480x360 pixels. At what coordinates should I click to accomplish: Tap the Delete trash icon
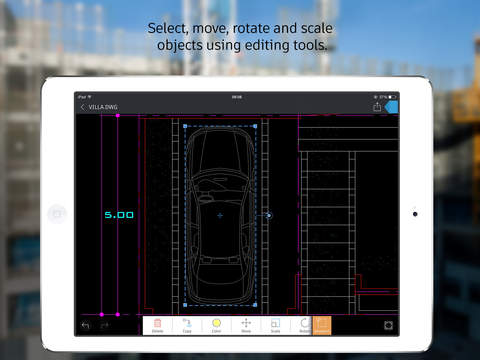(x=157, y=325)
